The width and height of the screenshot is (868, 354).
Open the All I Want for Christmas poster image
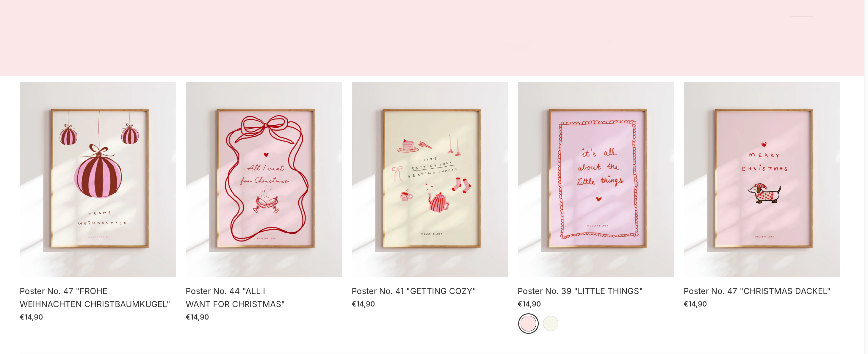coord(264,180)
